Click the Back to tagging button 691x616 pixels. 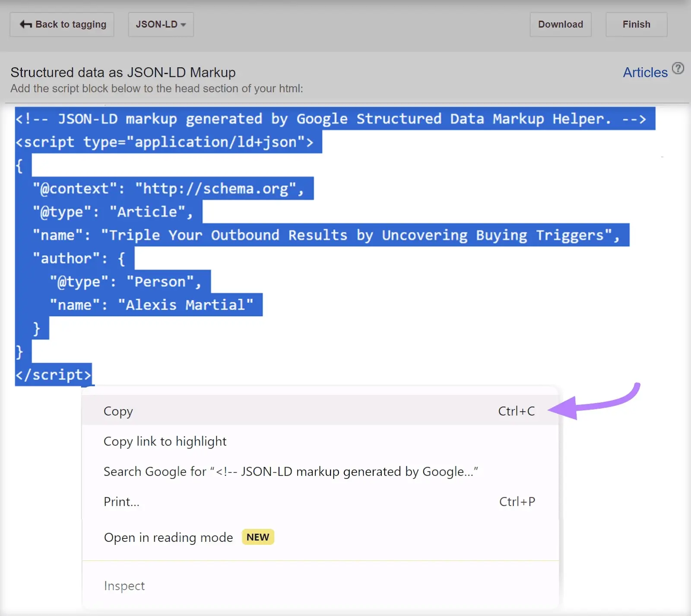(61, 24)
